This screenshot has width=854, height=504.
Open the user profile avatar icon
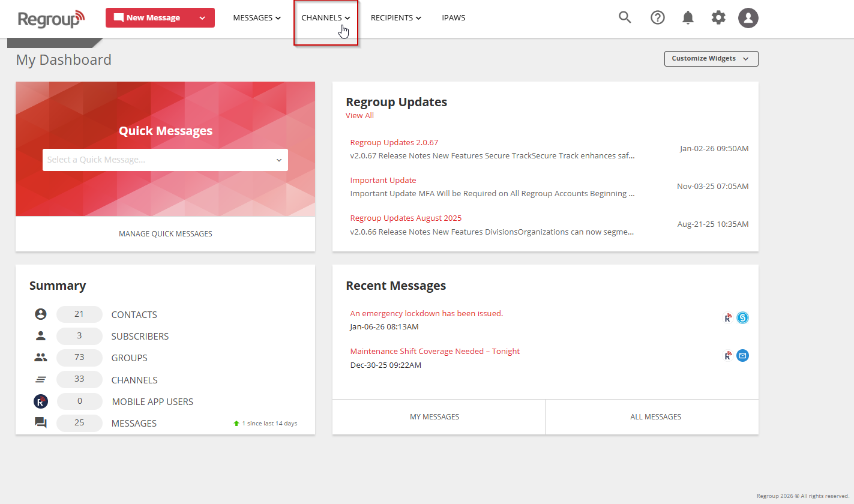[748, 17]
